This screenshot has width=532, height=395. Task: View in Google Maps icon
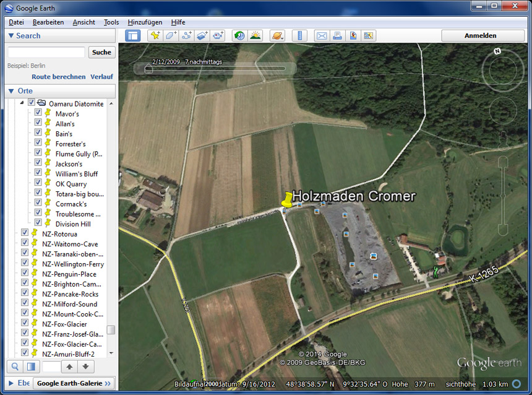point(368,36)
